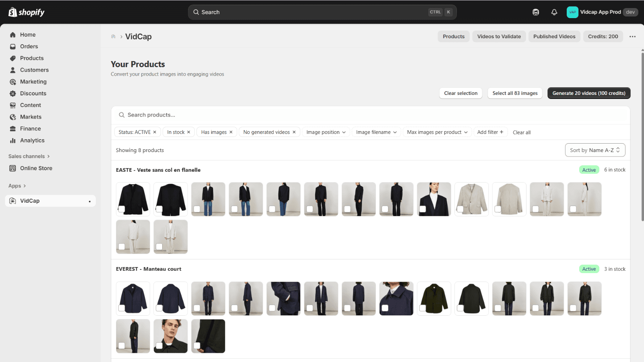The height and width of the screenshot is (362, 644).
Task: Click the Discounts badge icon
Action: [x=13, y=93]
